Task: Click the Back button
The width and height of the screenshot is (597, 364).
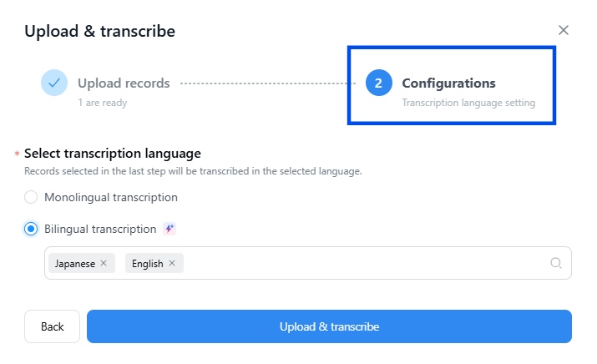Action: (x=52, y=326)
